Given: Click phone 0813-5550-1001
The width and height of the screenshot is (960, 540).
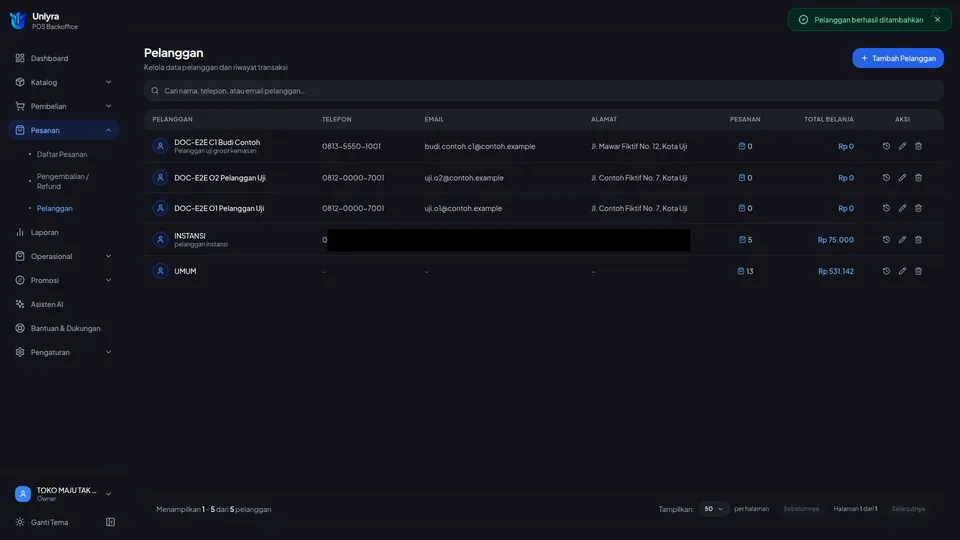Looking at the screenshot, I should 351,146.
